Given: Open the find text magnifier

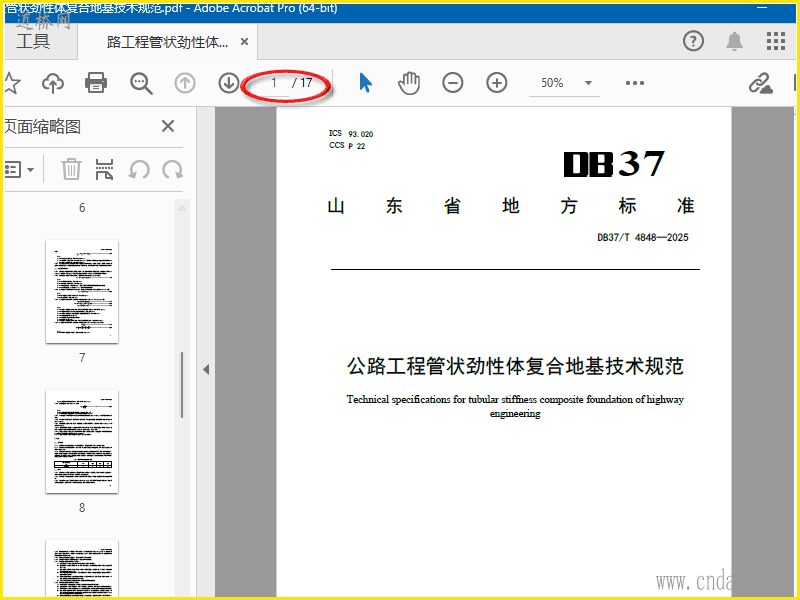Looking at the screenshot, I should pos(141,83).
